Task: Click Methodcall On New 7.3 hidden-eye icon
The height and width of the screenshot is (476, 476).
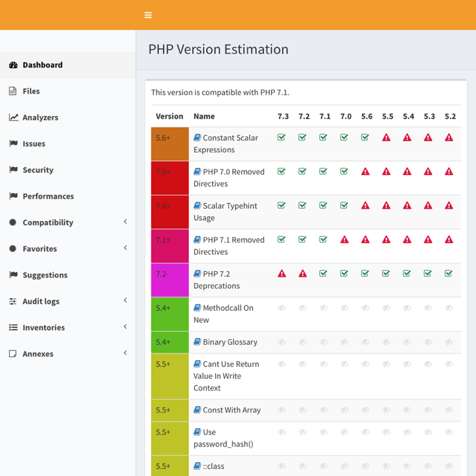Action: [x=282, y=308]
